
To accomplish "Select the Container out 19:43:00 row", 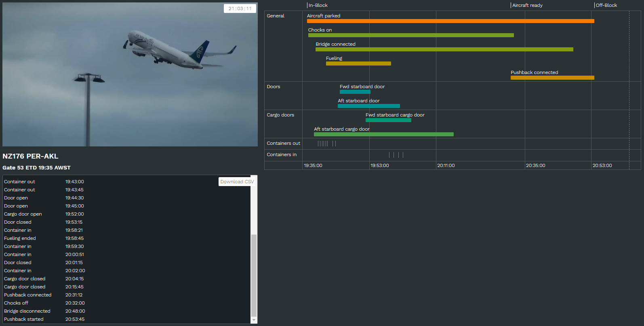I will pyautogui.click(x=127, y=182).
